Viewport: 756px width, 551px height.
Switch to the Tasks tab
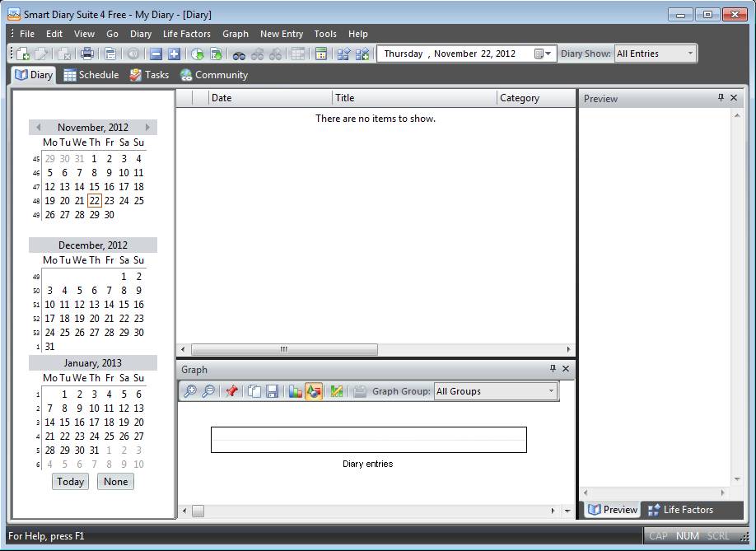pyautogui.click(x=149, y=75)
